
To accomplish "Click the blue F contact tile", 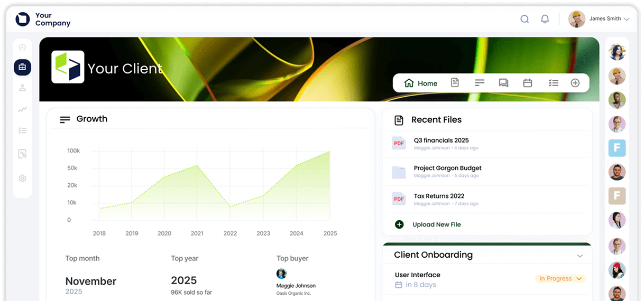I will pyautogui.click(x=617, y=148).
